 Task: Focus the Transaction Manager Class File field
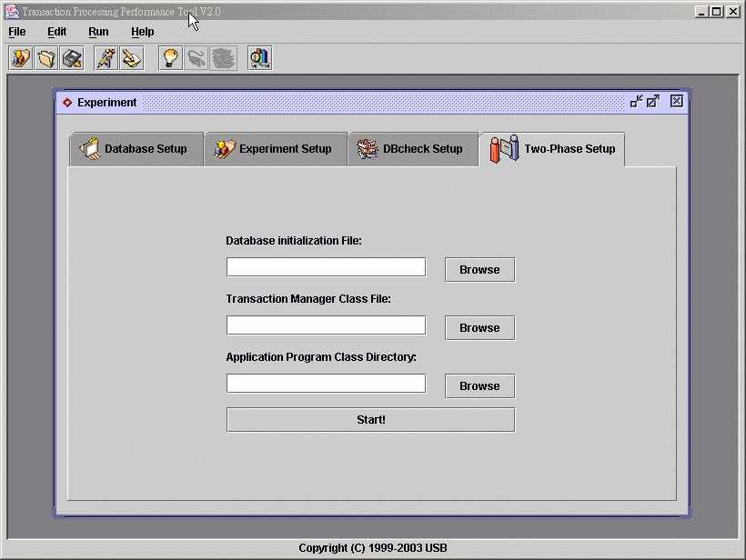326,325
